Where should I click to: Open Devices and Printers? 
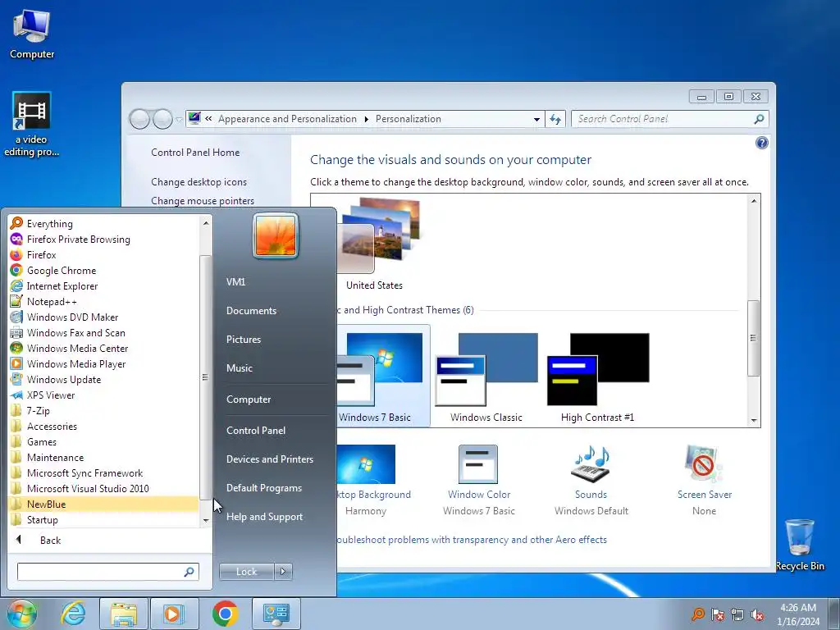click(x=269, y=459)
